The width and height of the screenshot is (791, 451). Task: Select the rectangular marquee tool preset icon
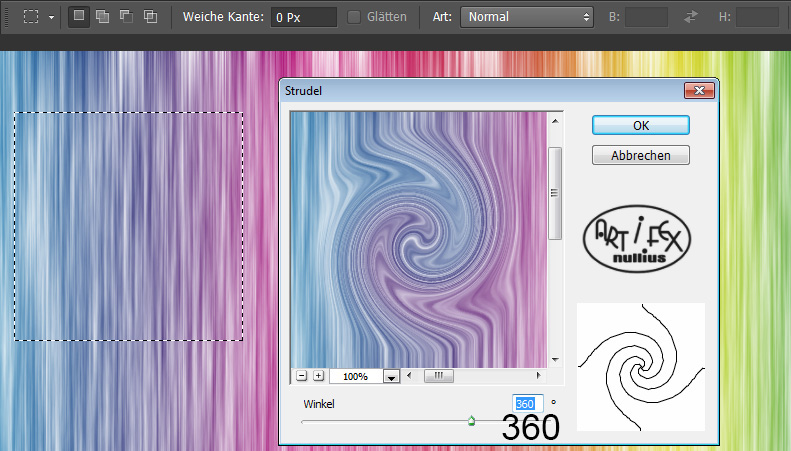tap(31, 17)
